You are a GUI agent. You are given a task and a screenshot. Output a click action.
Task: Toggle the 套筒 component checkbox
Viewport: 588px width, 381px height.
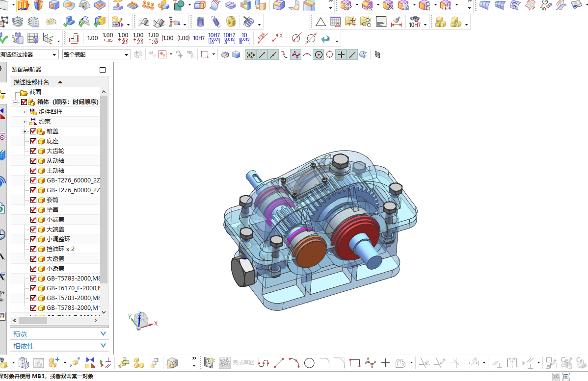pos(33,200)
